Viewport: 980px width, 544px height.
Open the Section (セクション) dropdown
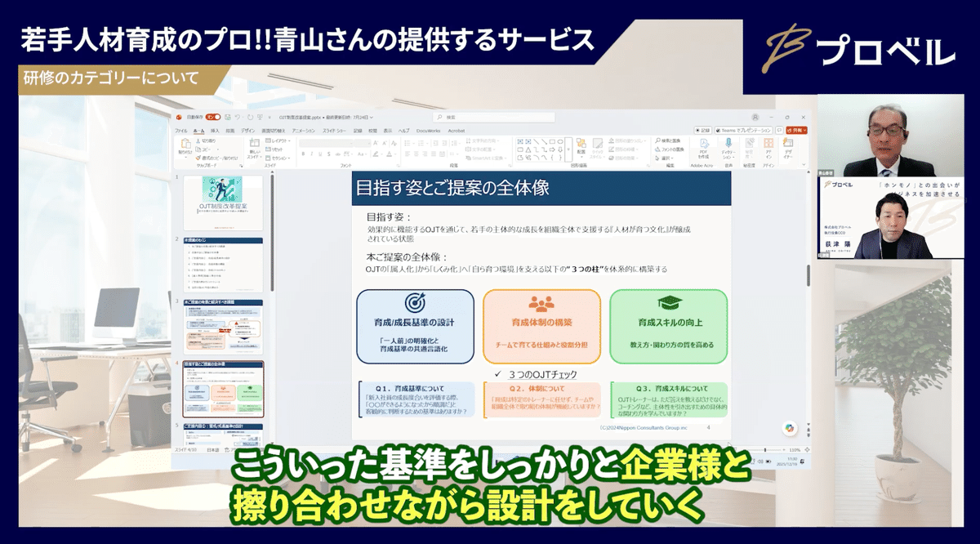pos(278,158)
